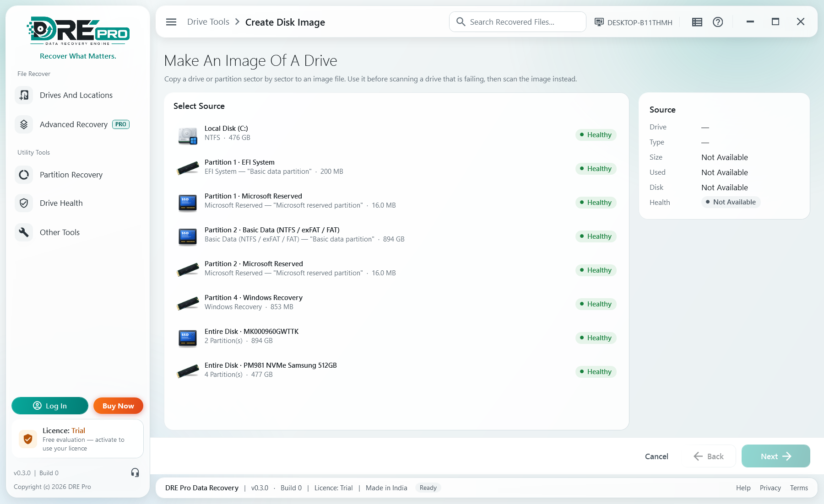The height and width of the screenshot is (504, 824).
Task: Click the search magnifier icon
Action: click(x=461, y=22)
